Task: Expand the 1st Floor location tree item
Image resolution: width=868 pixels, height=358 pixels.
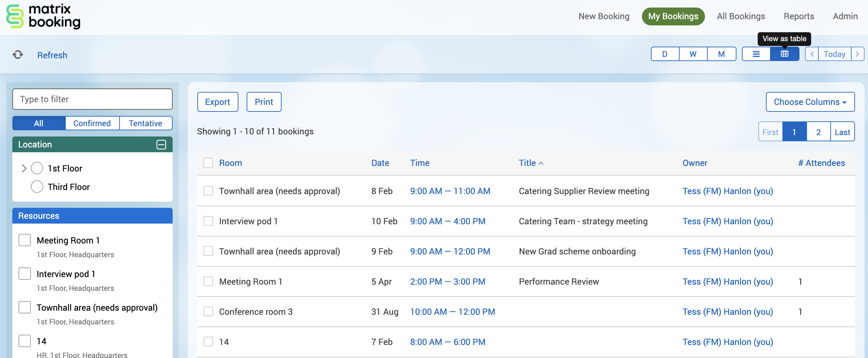Action: (24, 168)
